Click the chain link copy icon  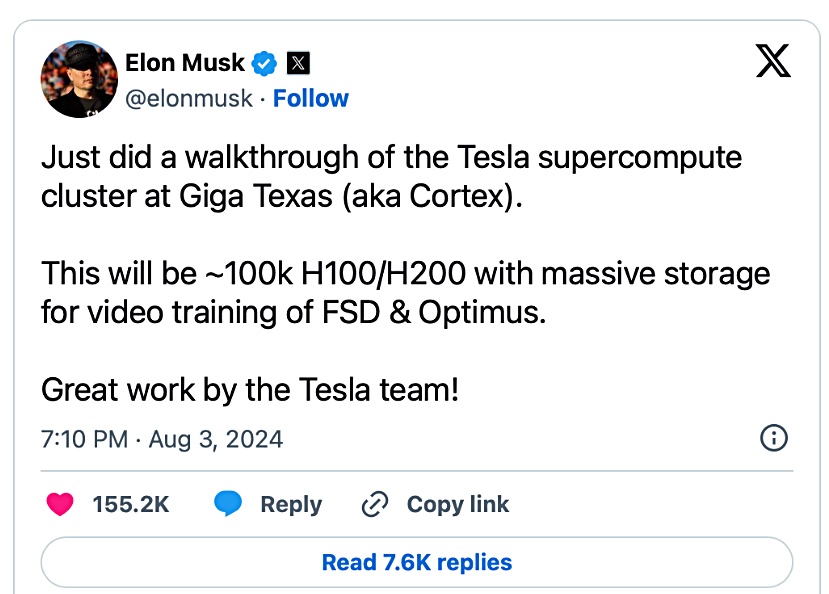coord(375,504)
